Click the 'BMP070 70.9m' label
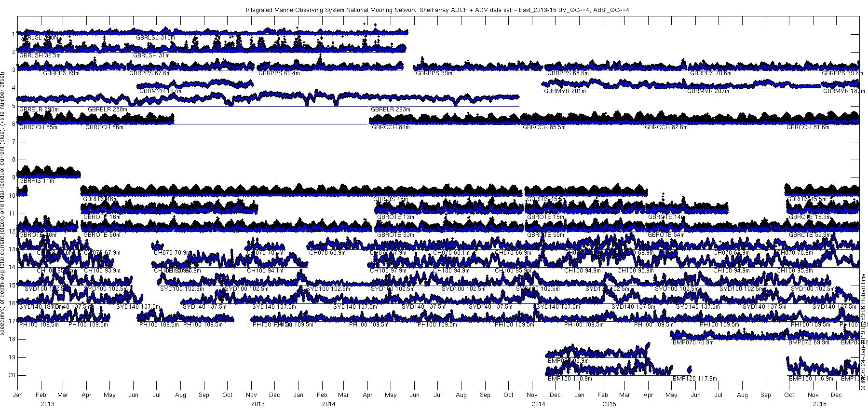868x410 pixels. [692, 342]
